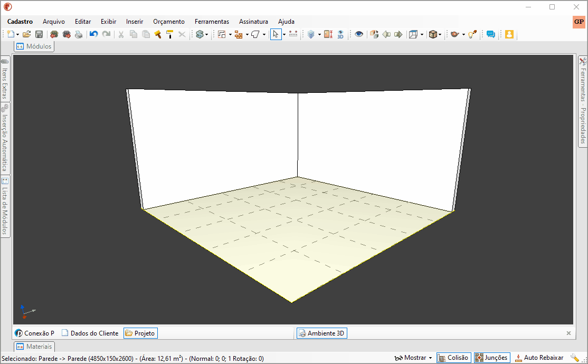The image size is (588, 364).
Task: Click the light bulb lighting icon
Action: (x=472, y=34)
